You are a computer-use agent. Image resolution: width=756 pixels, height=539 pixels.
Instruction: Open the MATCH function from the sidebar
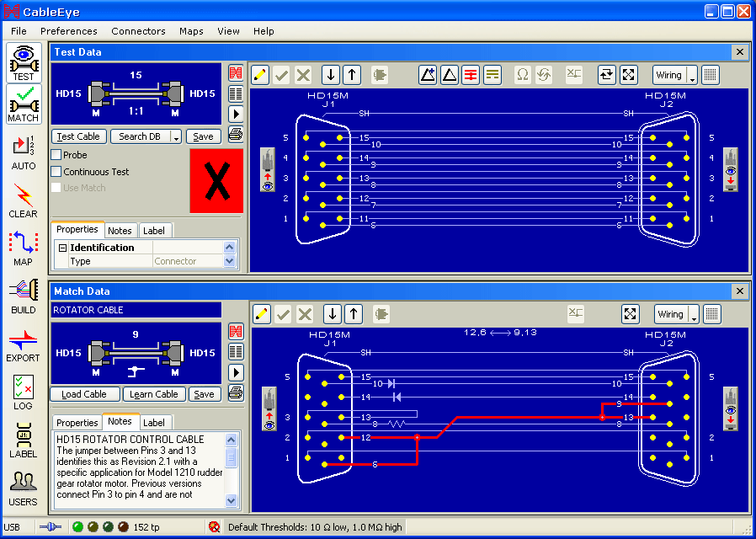tap(23, 104)
